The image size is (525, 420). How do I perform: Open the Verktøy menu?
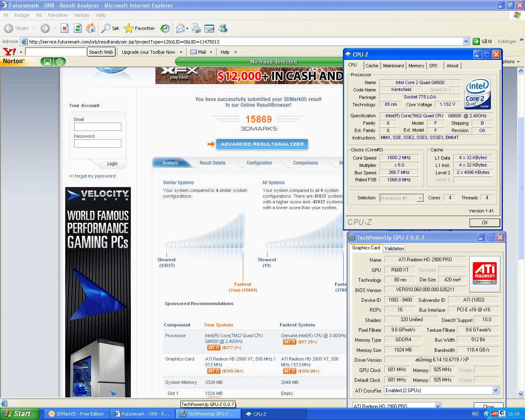[82, 15]
